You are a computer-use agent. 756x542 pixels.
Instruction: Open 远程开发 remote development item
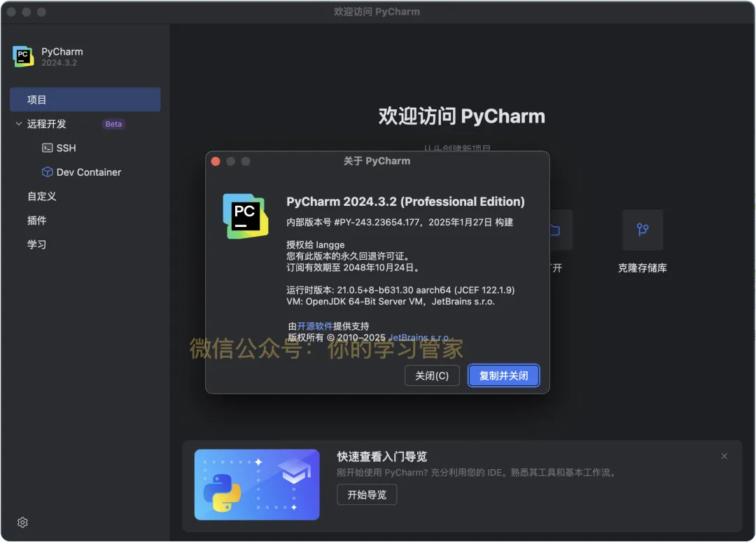click(x=47, y=124)
